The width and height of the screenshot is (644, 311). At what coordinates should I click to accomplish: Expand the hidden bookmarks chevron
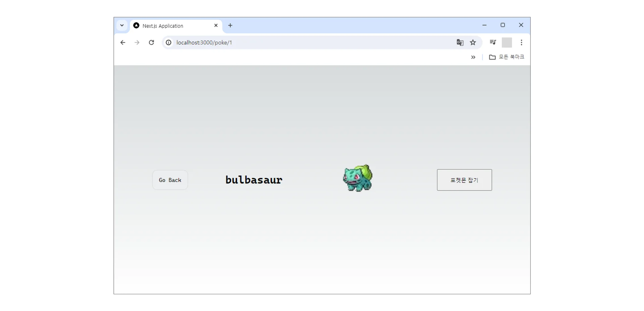473,57
